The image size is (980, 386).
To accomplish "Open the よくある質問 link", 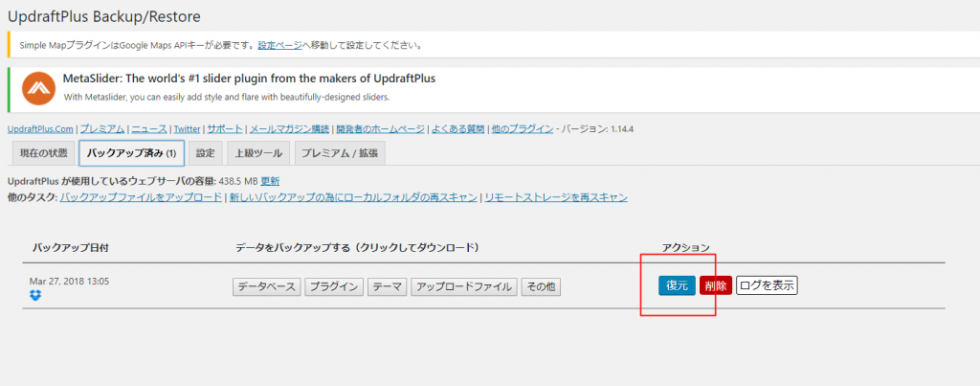I will pyautogui.click(x=457, y=129).
